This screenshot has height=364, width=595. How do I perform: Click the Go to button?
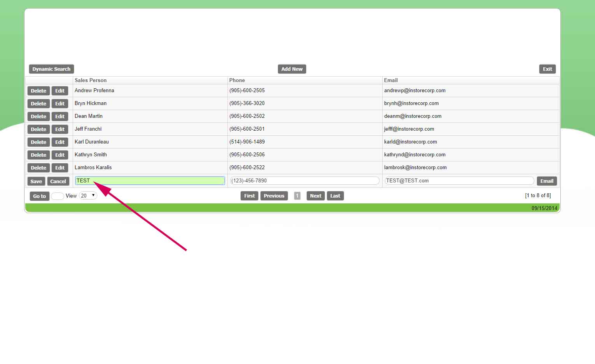pos(39,196)
